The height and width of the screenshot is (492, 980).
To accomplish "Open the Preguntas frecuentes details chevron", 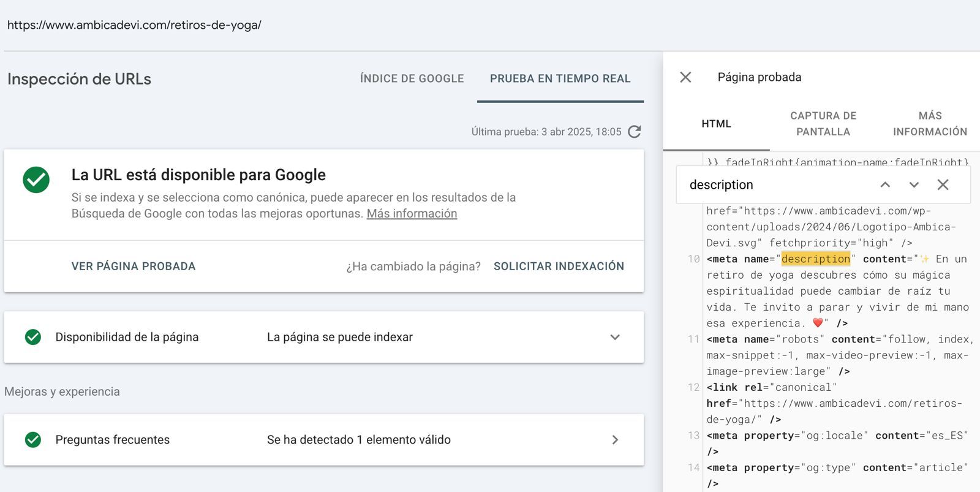I will [615, 440].
